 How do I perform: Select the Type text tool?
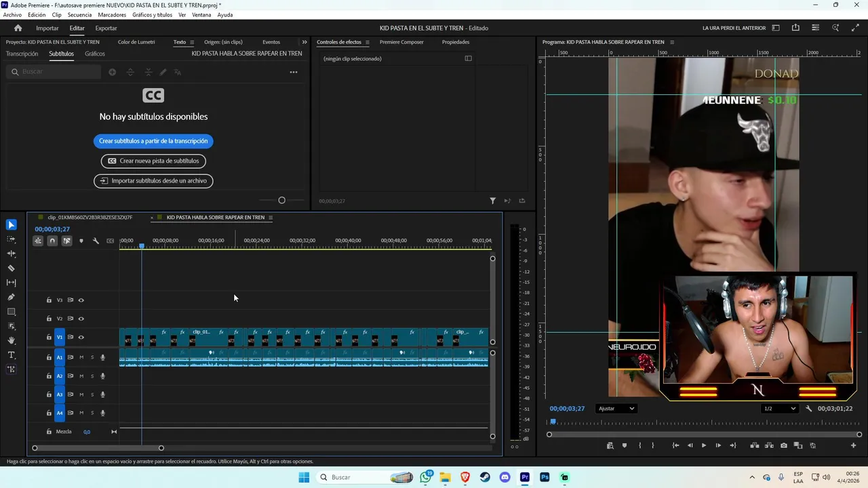click(x=12, y=355)
